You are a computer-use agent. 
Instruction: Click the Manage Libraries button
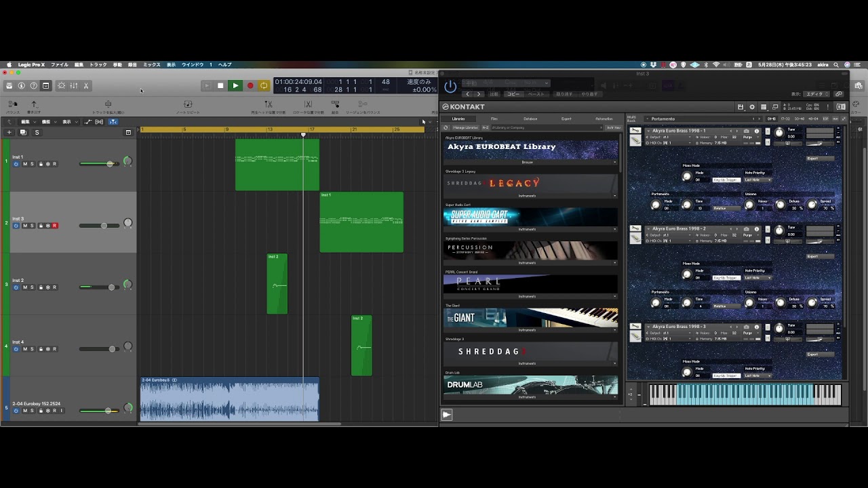465,127
